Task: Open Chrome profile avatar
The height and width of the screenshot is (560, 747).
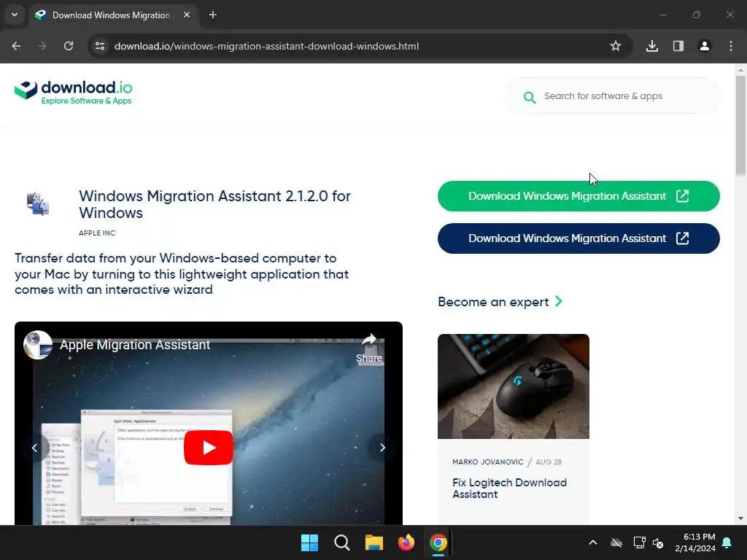Action: point(705,46)
